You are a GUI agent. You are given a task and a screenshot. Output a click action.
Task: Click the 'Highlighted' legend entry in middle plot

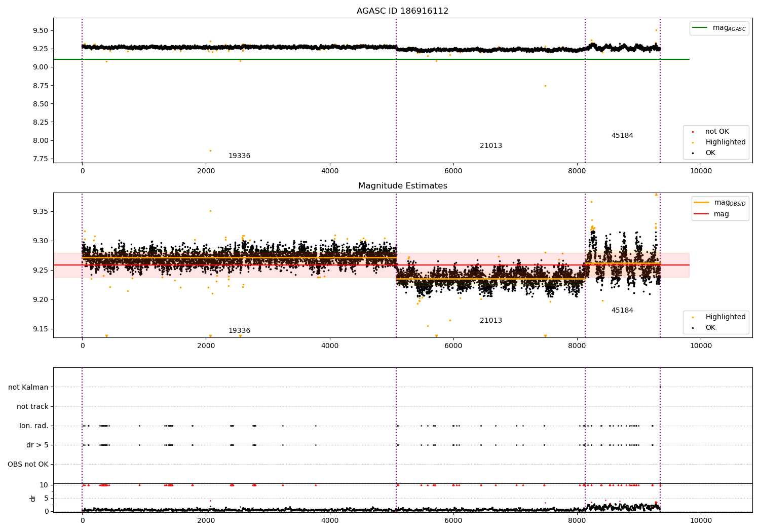point(718,317)
